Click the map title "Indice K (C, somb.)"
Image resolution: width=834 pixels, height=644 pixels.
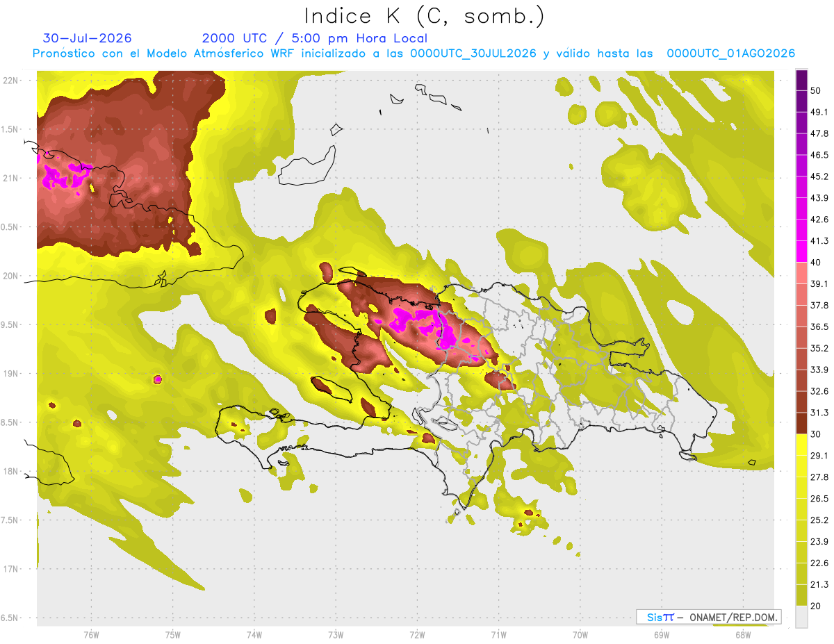424,17
